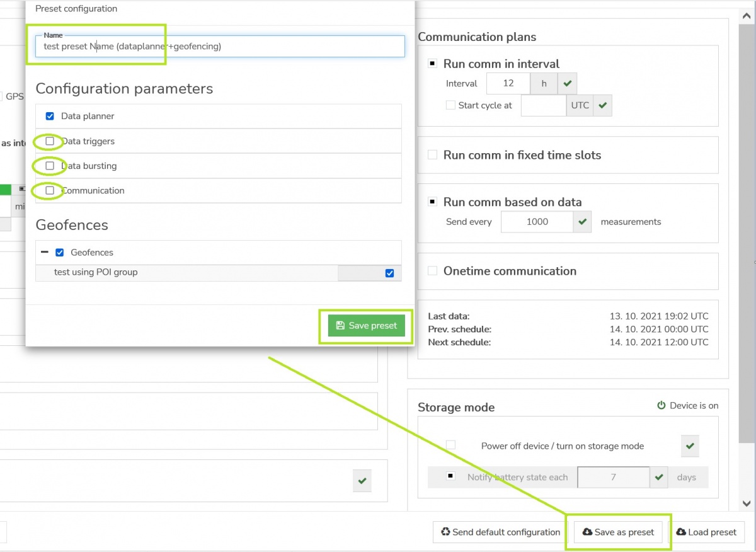Collapse the Geofences group minus icon

coord(45,252)
